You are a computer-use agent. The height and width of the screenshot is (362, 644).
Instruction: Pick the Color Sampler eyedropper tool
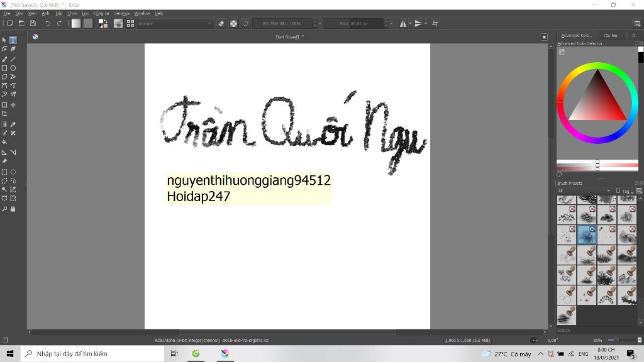click(13, 124)
